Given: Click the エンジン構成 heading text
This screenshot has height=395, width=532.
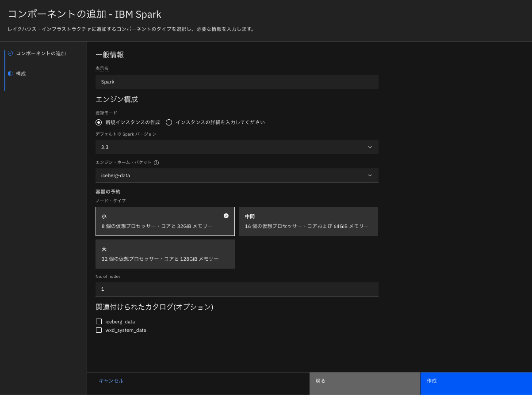Looking at the screenshot, I should (117, 99).
